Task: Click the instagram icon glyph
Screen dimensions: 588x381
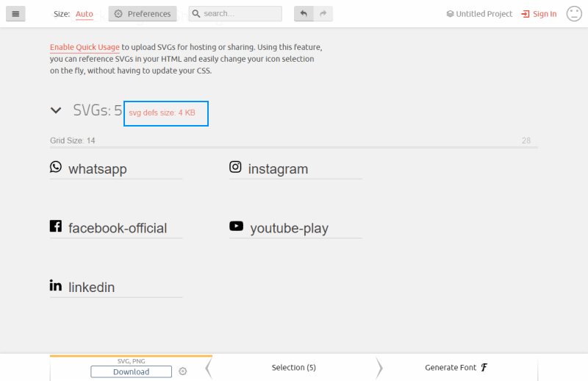Action: [235, 167]
